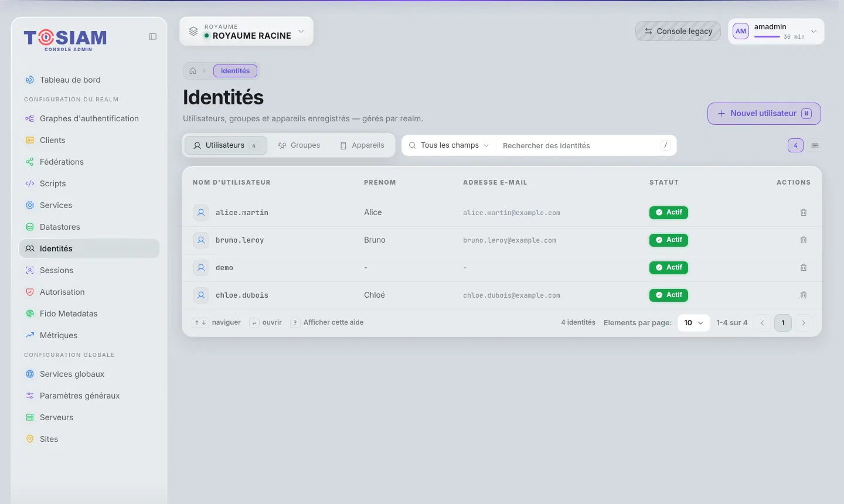This screenshot has height=504, width=844.
Task: Sort by NOM D'UTILISATEUR column header
Action: [232, 182]
